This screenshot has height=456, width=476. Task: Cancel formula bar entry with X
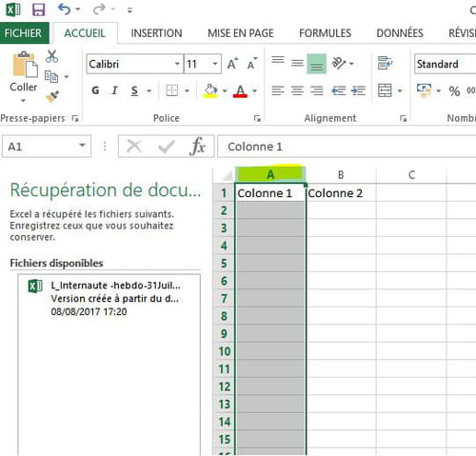[134, 147]
